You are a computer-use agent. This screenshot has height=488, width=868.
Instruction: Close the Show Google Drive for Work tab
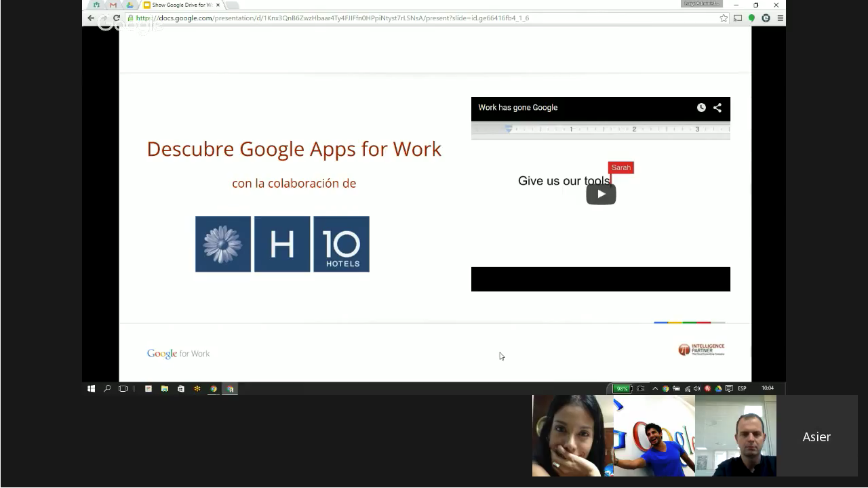[218, 5]
